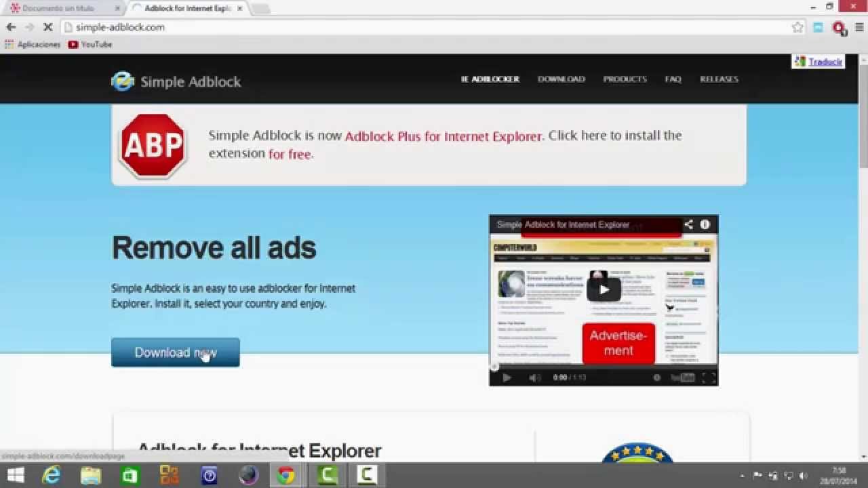This screenshot has height=488, width=868.
Task: Click the blue extension icon beside the star
Action: (x=818, y=27)
